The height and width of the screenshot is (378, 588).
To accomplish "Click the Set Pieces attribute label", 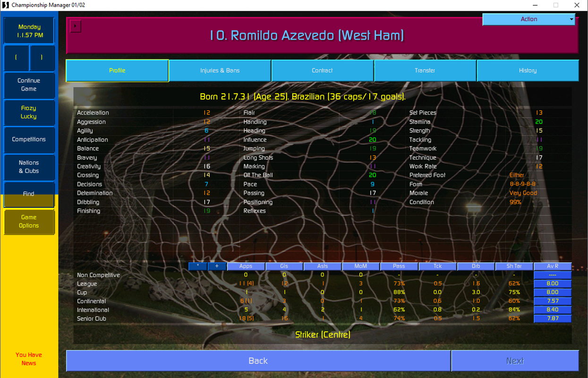I will (x=423, y=112).
